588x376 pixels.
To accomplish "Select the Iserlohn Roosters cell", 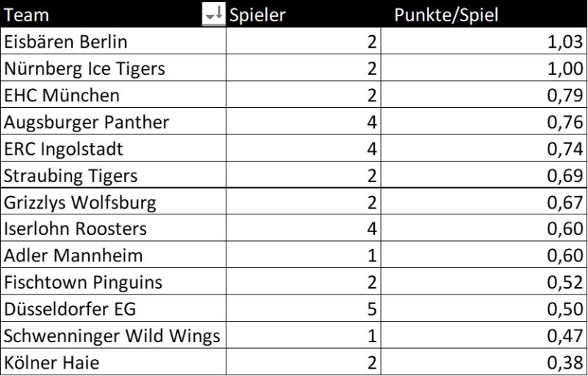I will [x=76, y=229].
